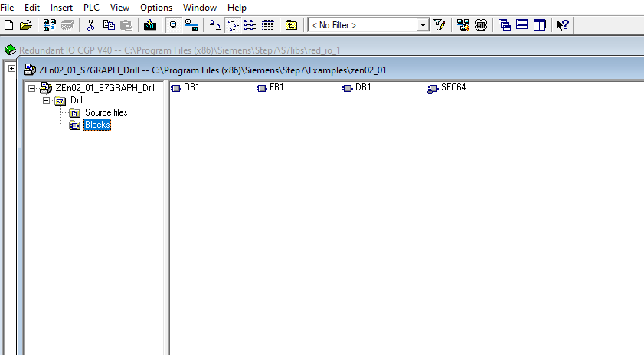Collapse the Drill program node

47,100
